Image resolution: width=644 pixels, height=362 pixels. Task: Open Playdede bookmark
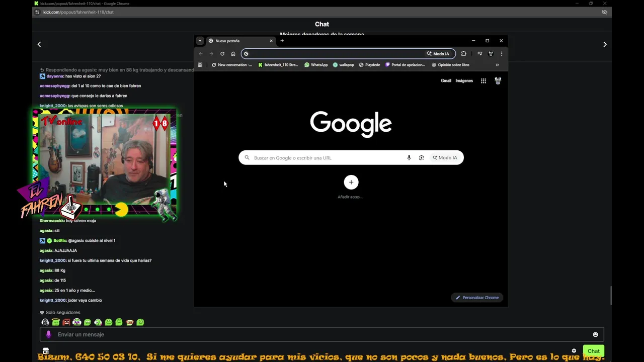pyautogui.click(x=369, y=65)
